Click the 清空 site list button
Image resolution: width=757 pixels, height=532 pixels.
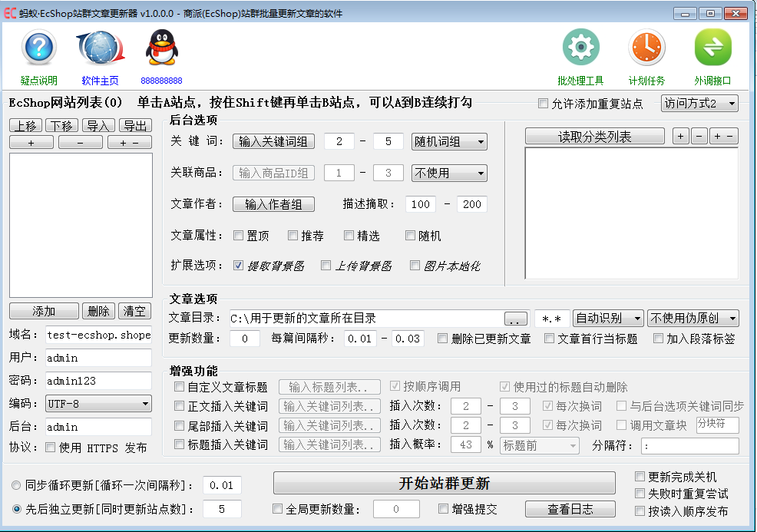click(x=134, y=311)
